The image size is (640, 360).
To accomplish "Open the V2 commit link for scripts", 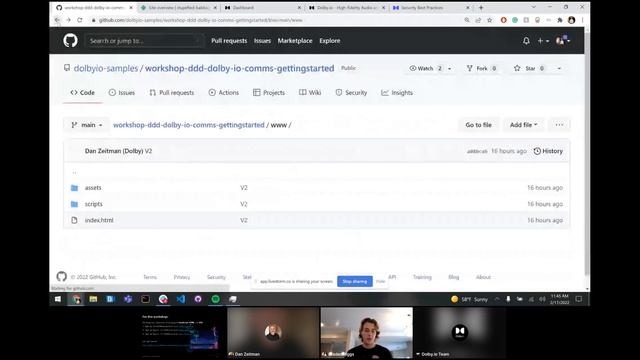I will click(244, 204).
